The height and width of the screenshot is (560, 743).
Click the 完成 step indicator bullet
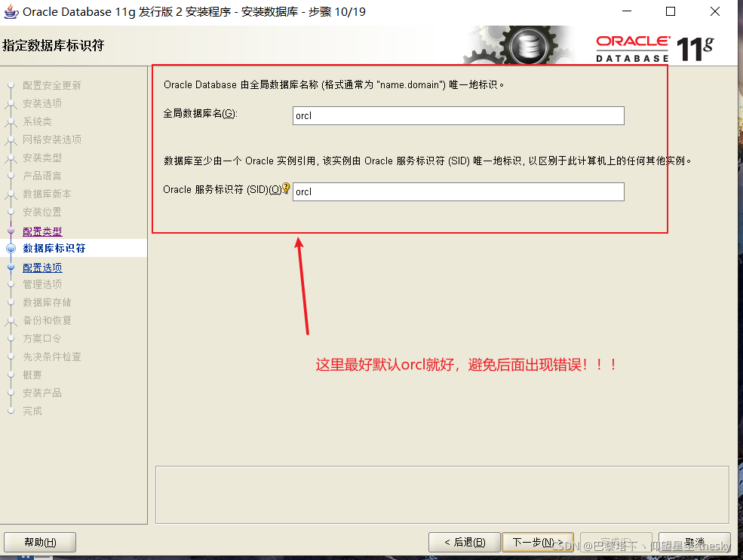[x=9, y=411]
